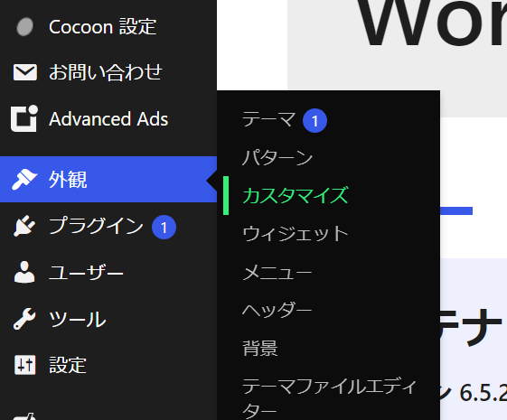Image resolution: width=507 pixels, height=420 pixels.
Task: Open メニュー in the 外観 submenu
Action: point(277,272)
